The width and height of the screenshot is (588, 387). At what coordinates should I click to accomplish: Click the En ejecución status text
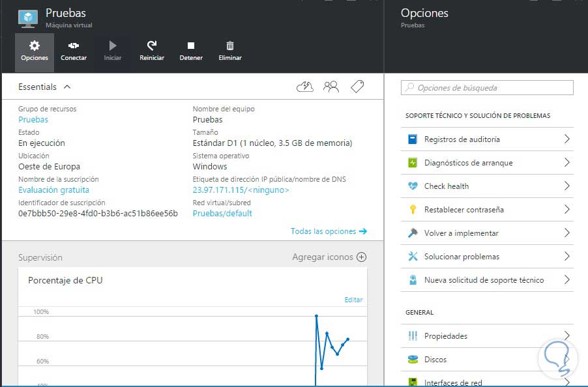[x=42, y=143]
